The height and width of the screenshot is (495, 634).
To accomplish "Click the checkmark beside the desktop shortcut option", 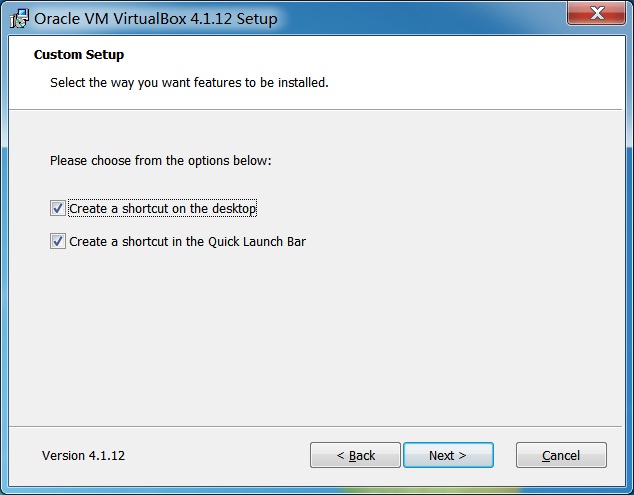I will point(58,208).
